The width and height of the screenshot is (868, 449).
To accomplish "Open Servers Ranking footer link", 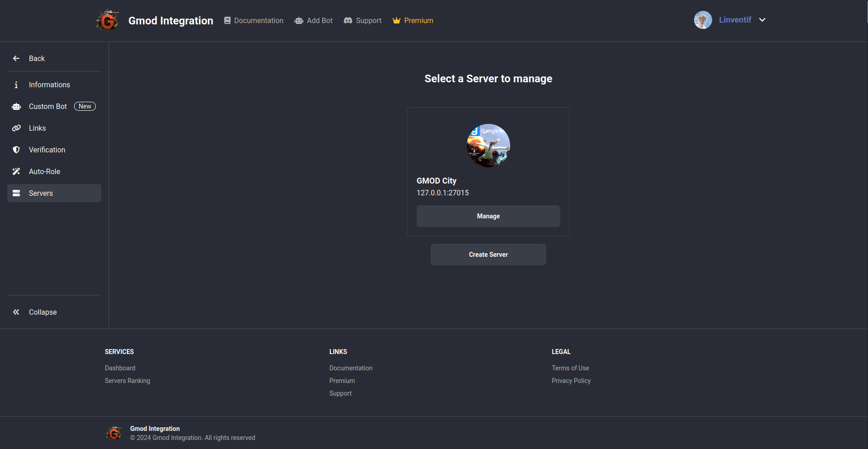I will coord(127,381).
